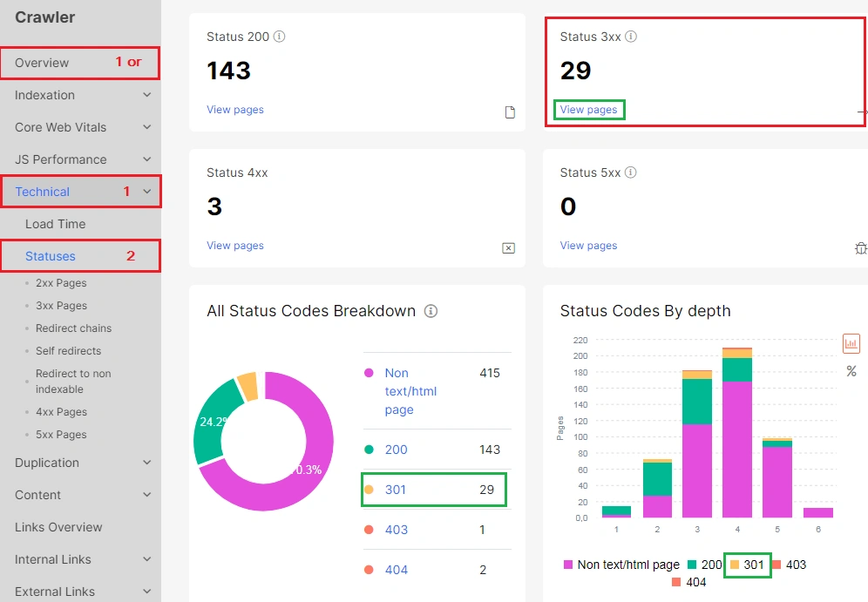
Task: Collapse the Technical sidebar section
Action: coord(80,191)
